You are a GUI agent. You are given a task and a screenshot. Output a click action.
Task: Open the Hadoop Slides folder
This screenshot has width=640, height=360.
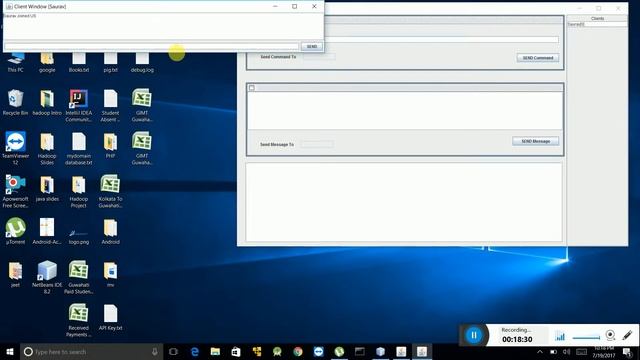click(x=47, y=148)
